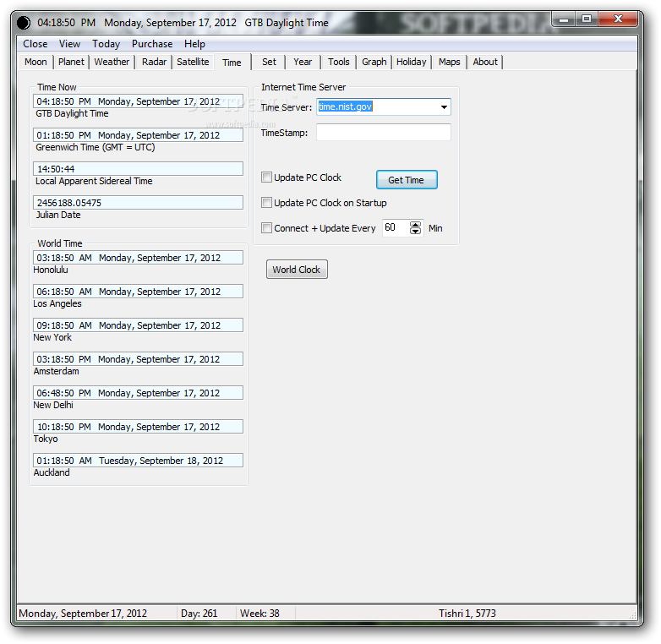Screen dimensions: 661x644
Task: Click the moon app icon in title bar
Action: 24,23
